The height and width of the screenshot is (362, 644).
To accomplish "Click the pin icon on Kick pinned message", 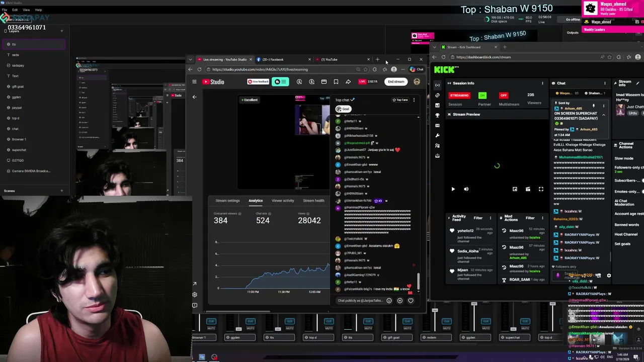I will tap(594, 106).
